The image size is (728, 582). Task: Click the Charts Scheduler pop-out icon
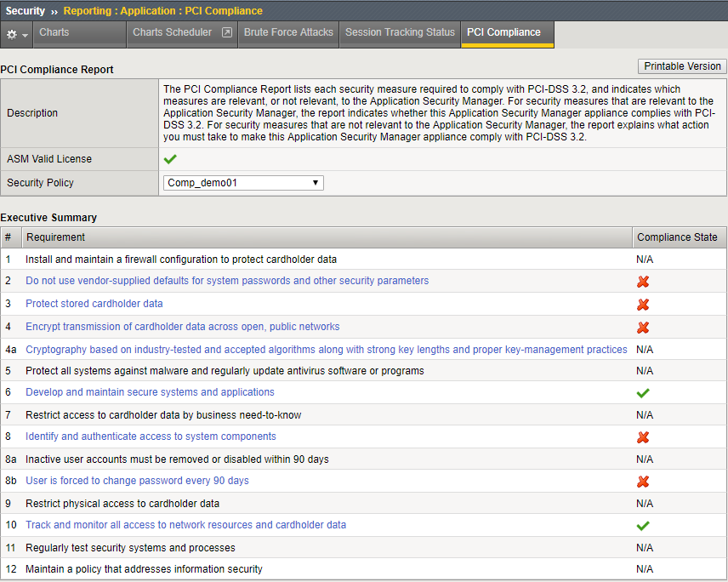(x=226, y=32)
